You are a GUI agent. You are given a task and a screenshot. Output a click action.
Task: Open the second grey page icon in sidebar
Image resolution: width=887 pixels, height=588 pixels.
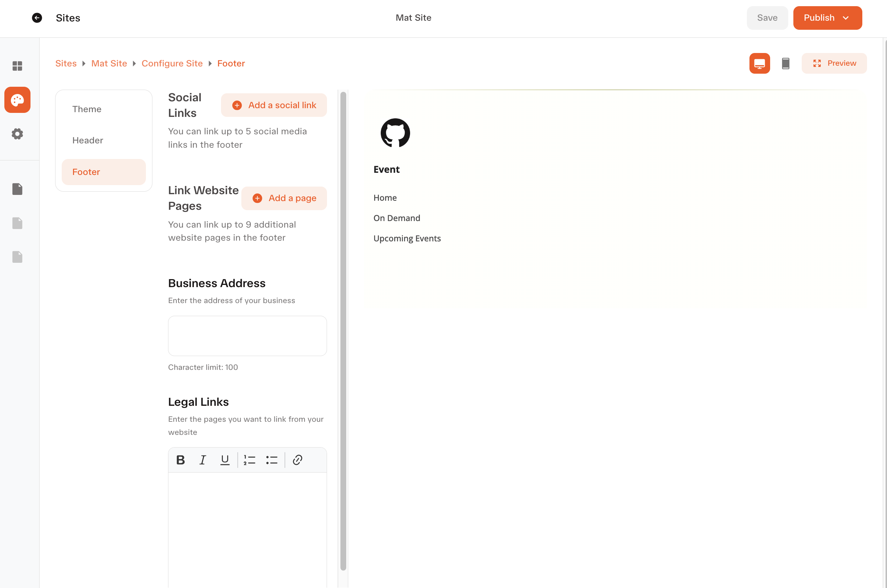click(17, 223)
